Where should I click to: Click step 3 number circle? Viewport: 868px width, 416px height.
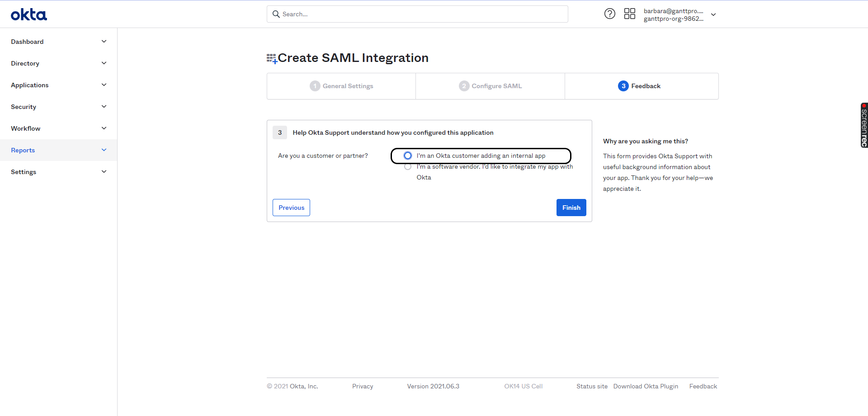[623, 86]
